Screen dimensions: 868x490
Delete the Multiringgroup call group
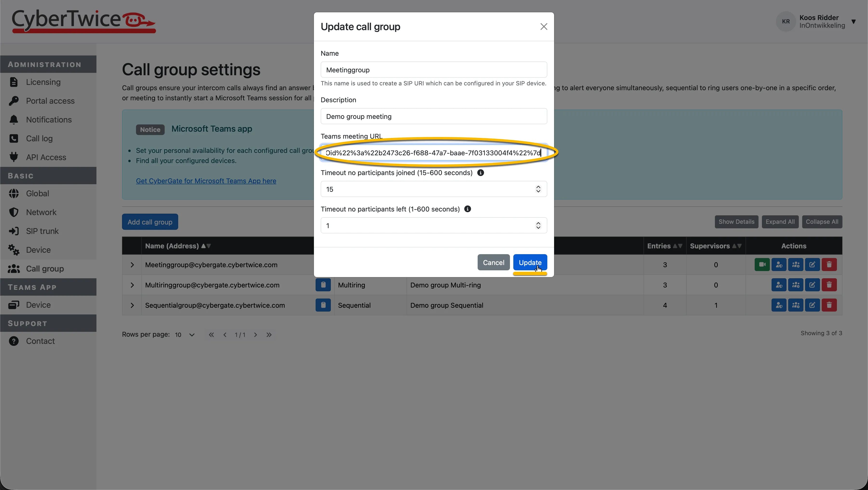pyautogui.click(x=829, y=285)
